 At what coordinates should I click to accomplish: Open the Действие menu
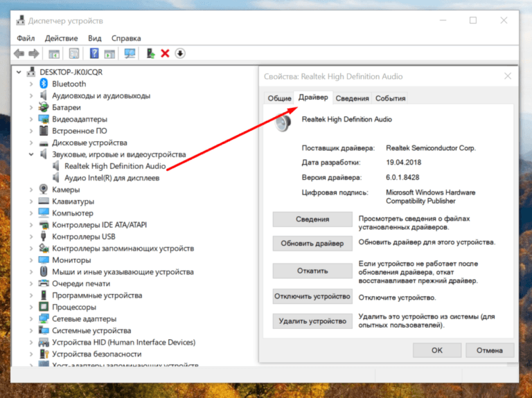coord(62,38)
